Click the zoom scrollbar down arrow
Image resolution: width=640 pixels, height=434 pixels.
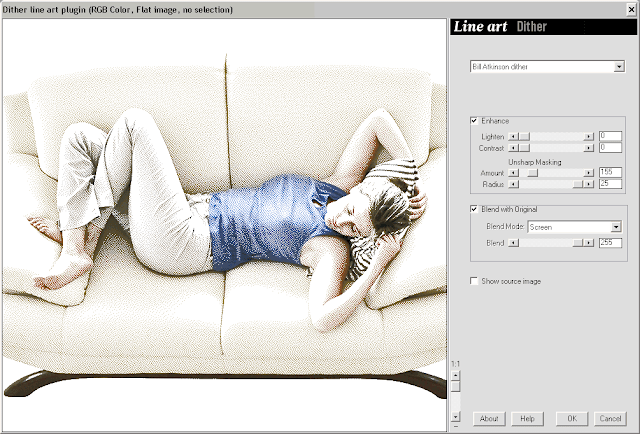456,417
